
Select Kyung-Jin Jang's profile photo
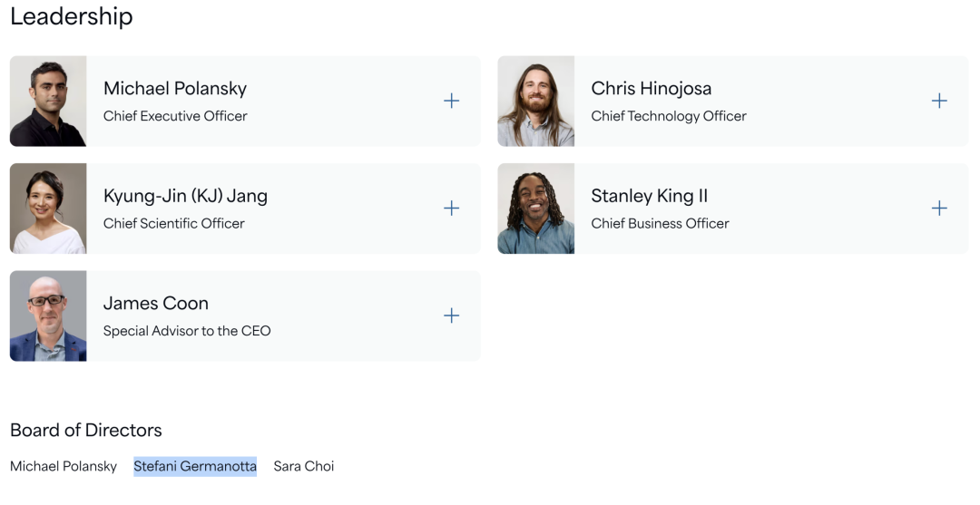(48, 209)
